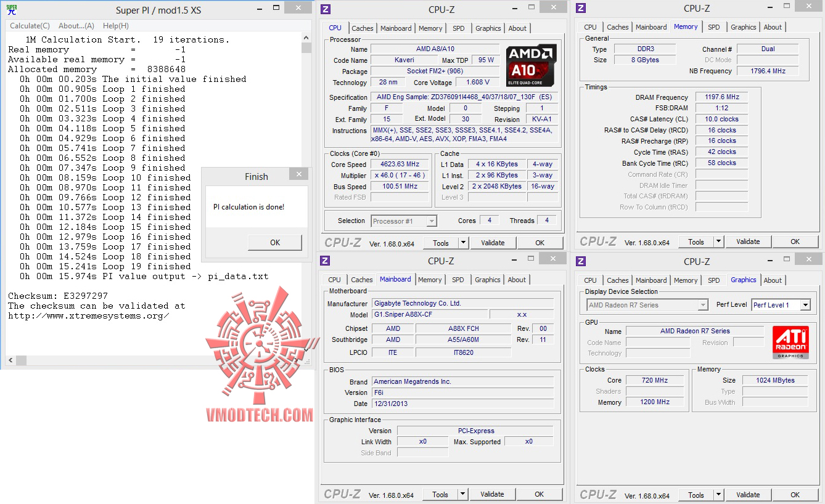
Task: Click Validate in the Memory-tab CPU-Z window
Action: tap(748, 242)
